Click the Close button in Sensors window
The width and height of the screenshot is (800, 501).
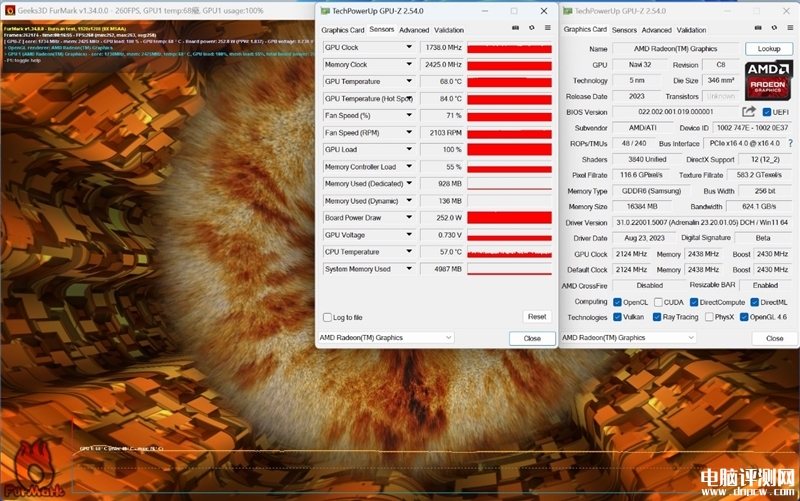532,338
